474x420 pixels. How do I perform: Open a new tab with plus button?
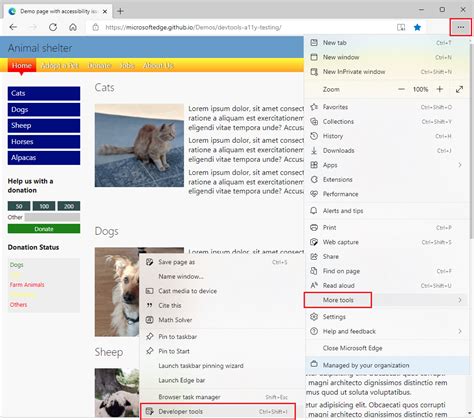[120, 11]
